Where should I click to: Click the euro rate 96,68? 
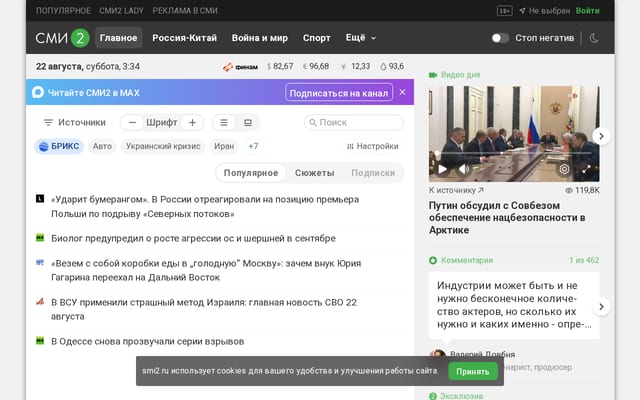click(316, 66)
